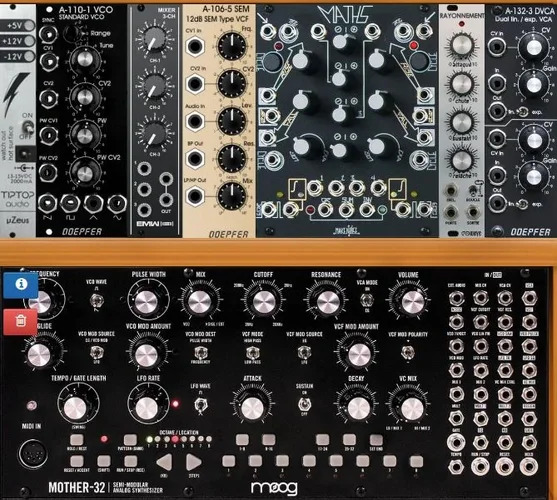
Task: Click the A-106-5 SEM BP Out jack
Action: point(195,158)
